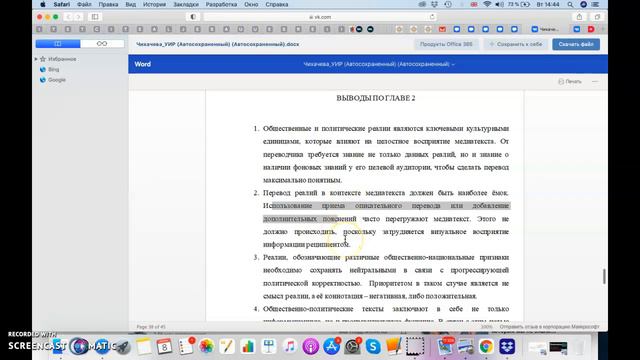Click the Safari forward navigation arrow
Viewport: 640px width, 360px height.
coord(78,17)
